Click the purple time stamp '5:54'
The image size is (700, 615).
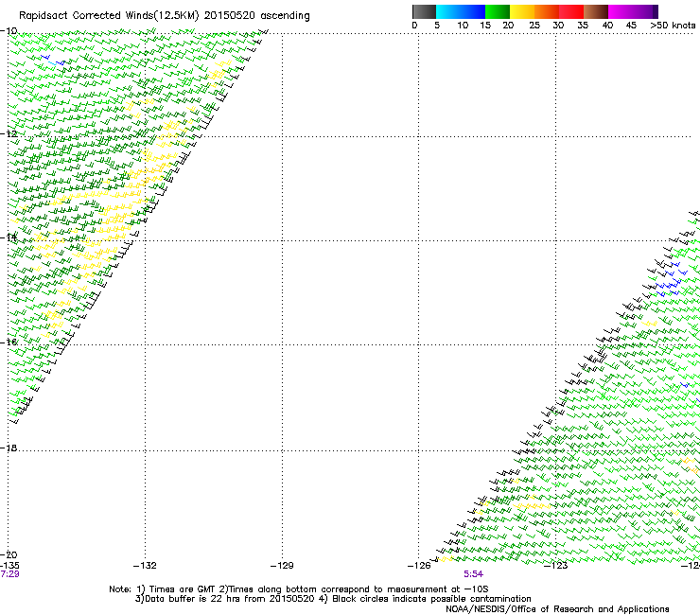click(x=473, y=574)
